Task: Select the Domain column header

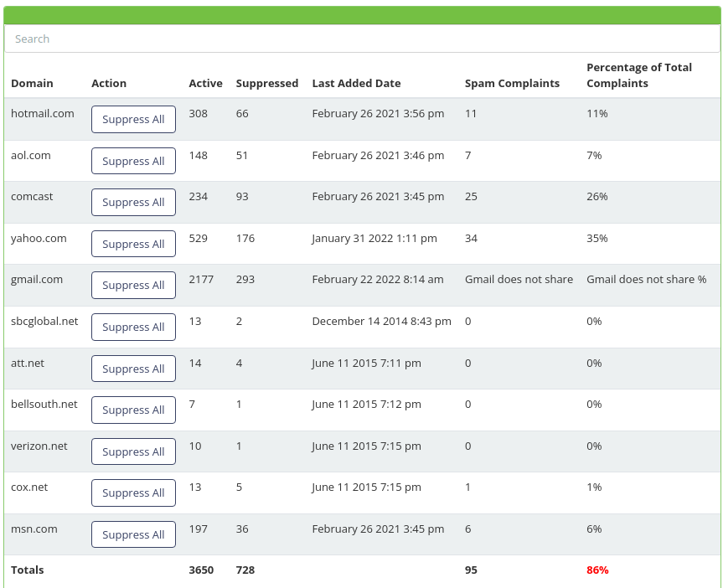Action: tap(32, 84)
